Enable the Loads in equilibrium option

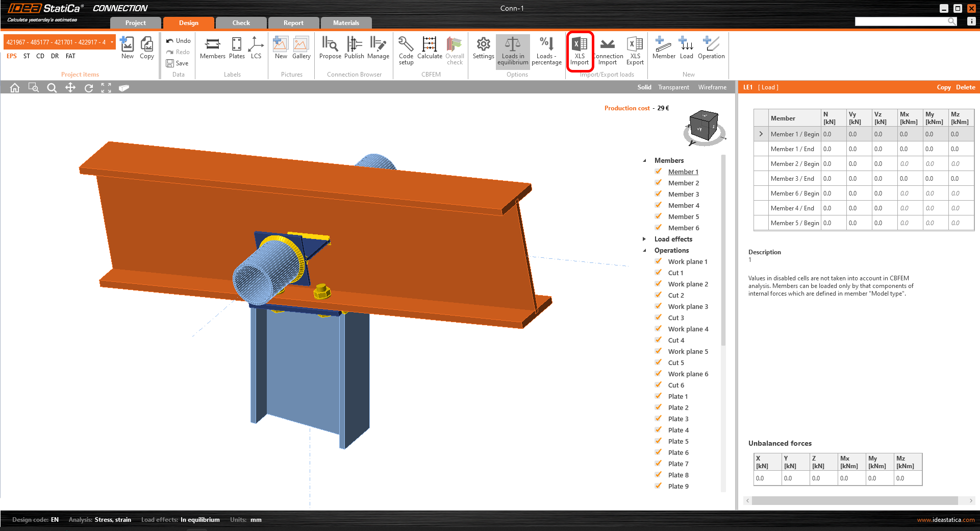pyautogui.click(x=513, y=50)
